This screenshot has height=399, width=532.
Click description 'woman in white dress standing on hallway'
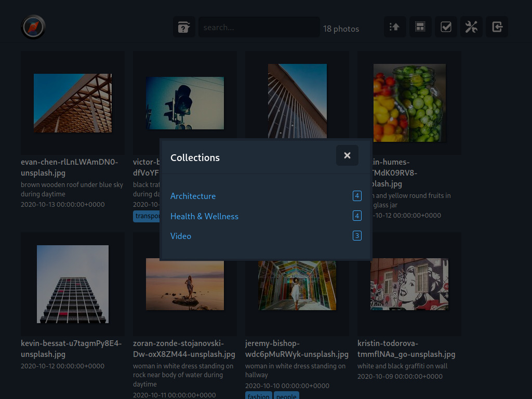click(296, 370)
